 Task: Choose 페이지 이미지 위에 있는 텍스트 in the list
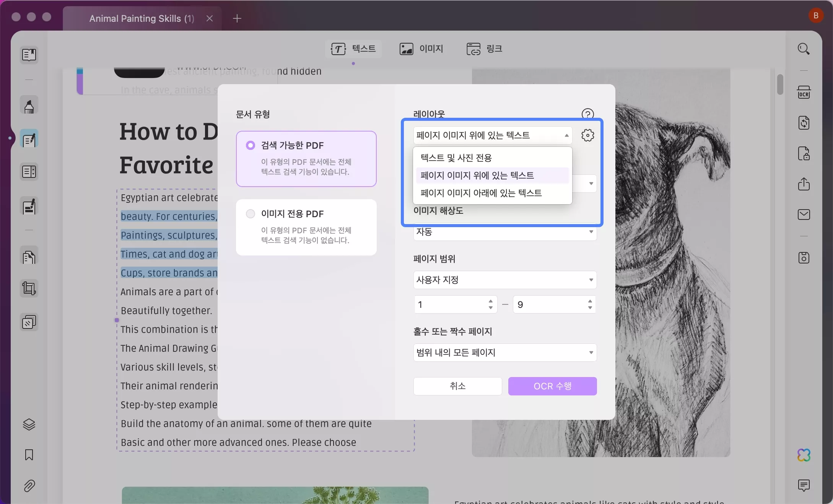click(493, 176)
